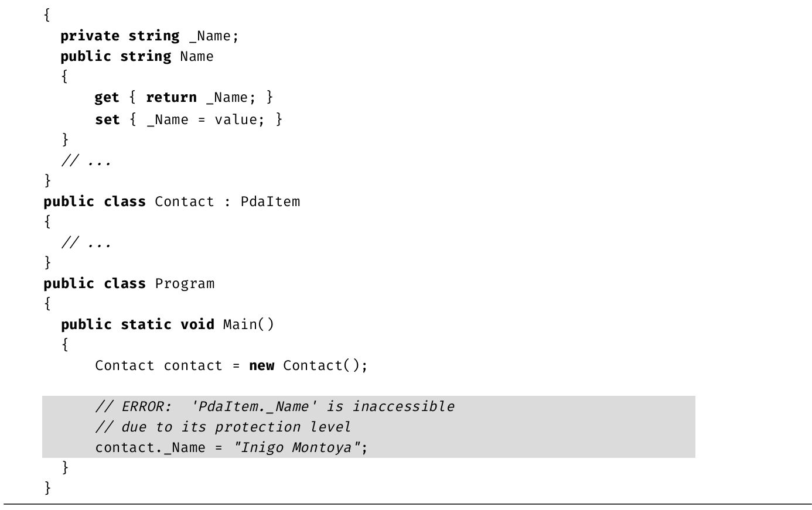Click the return keyword in the getter
This screenshot has width=812, height=510.
click(171, 97)
